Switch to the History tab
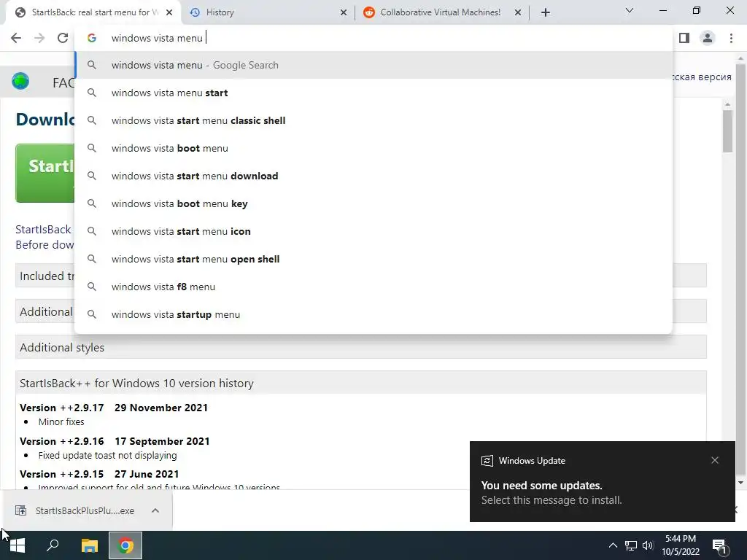The width and height of the screenshot is (747, 560). (x=267, y=12)
